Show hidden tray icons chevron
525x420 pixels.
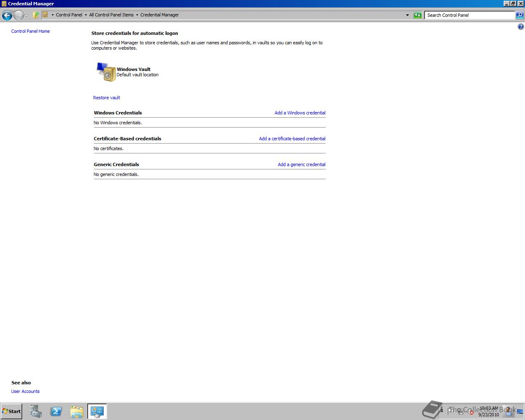[442, 411]
